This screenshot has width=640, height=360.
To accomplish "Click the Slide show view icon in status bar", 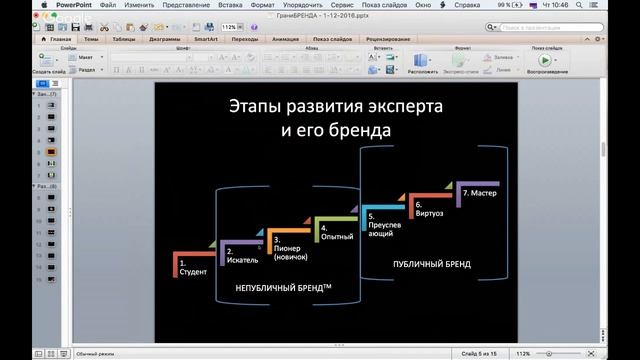I will tap(64, 354).
